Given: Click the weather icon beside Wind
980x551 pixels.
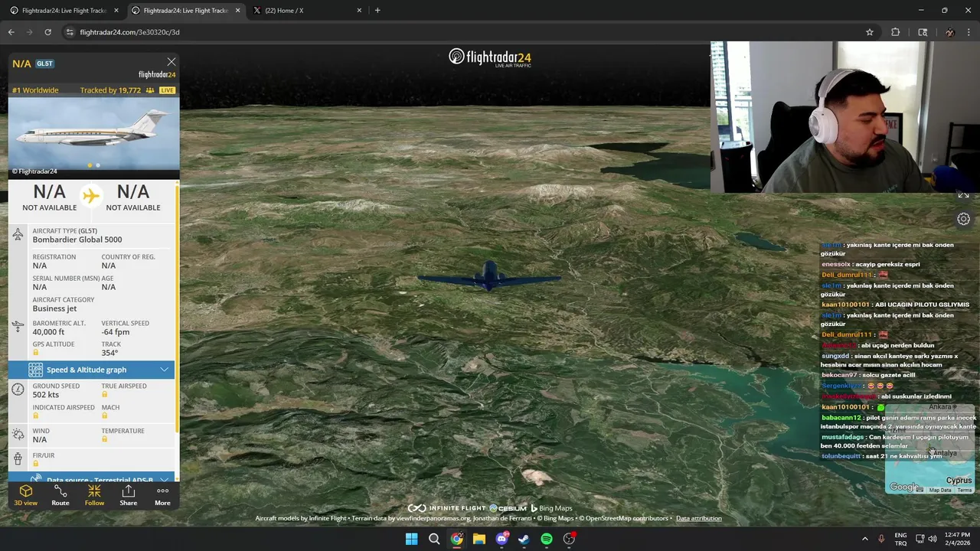Looking at the screenshot, I should pos(18,435).
